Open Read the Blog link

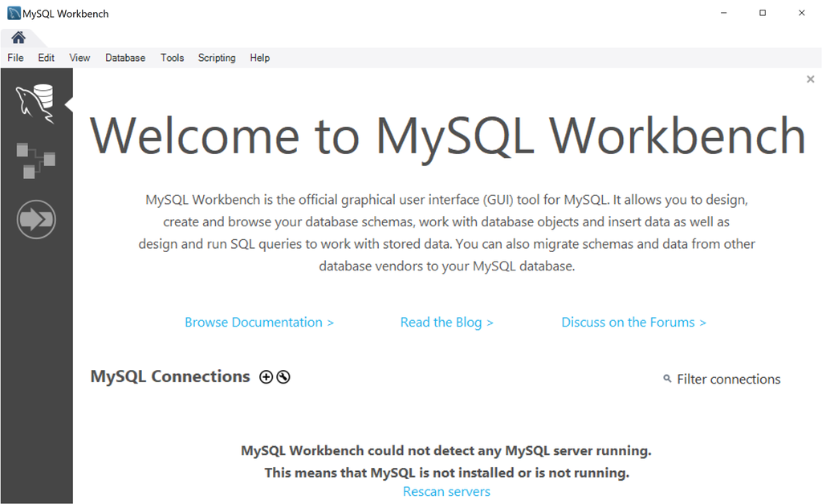[446, 322]
